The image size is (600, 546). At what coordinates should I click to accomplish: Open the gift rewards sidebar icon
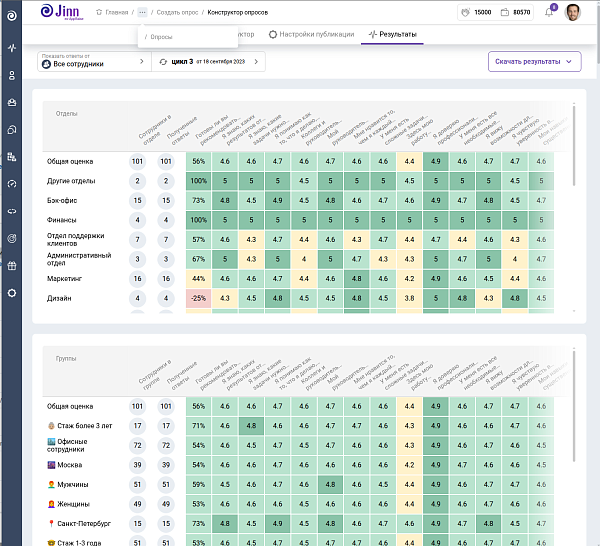(x=11, y=266)
